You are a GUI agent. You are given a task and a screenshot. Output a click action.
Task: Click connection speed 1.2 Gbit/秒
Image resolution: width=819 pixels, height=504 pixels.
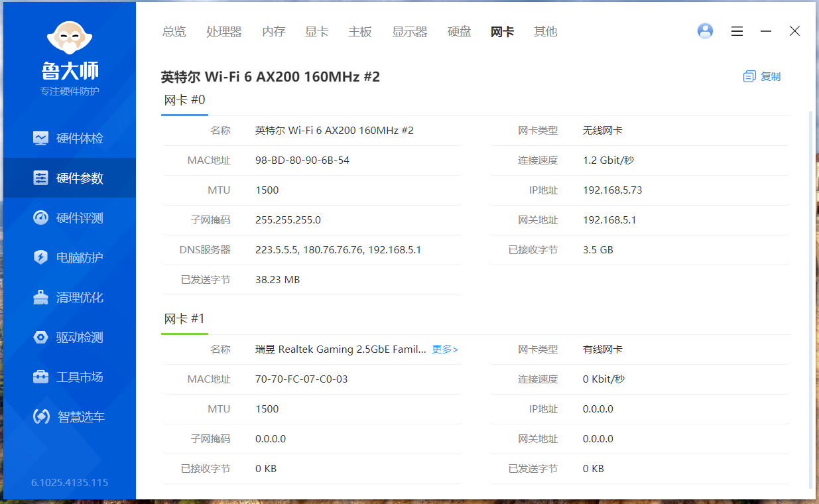click(x=609, y=160)
